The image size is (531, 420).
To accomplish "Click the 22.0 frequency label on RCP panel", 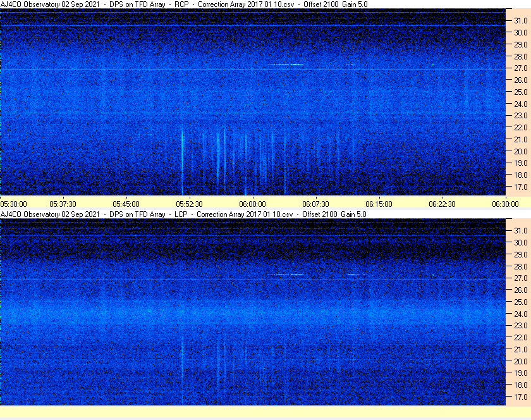I will click(521, 128).
